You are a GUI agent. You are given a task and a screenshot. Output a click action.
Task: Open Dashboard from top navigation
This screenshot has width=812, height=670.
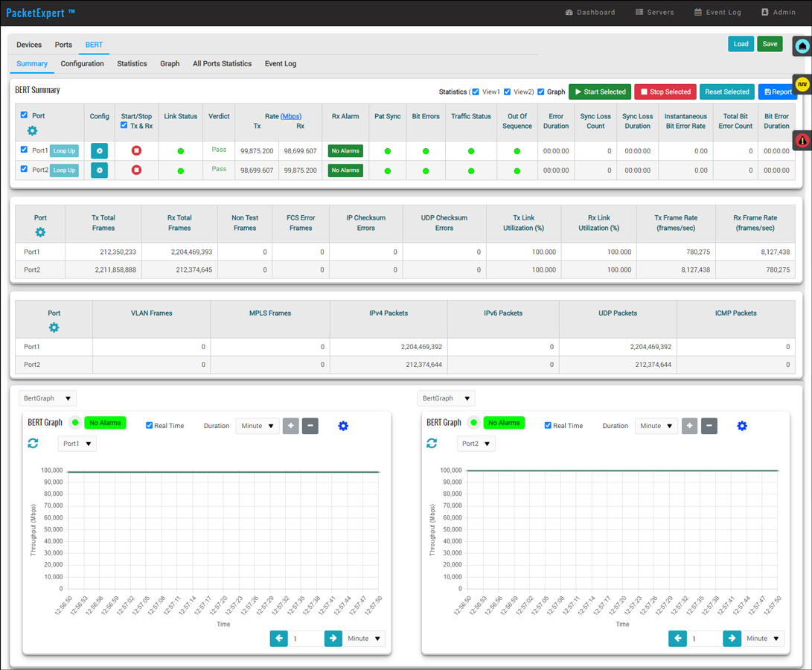tap(590, 12)
